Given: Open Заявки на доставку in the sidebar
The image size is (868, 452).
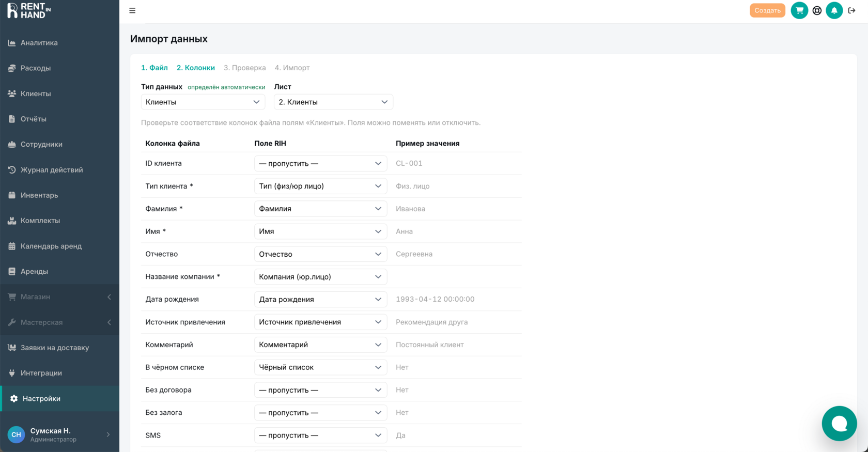Looking at the screenshot, I should (59, 348).
